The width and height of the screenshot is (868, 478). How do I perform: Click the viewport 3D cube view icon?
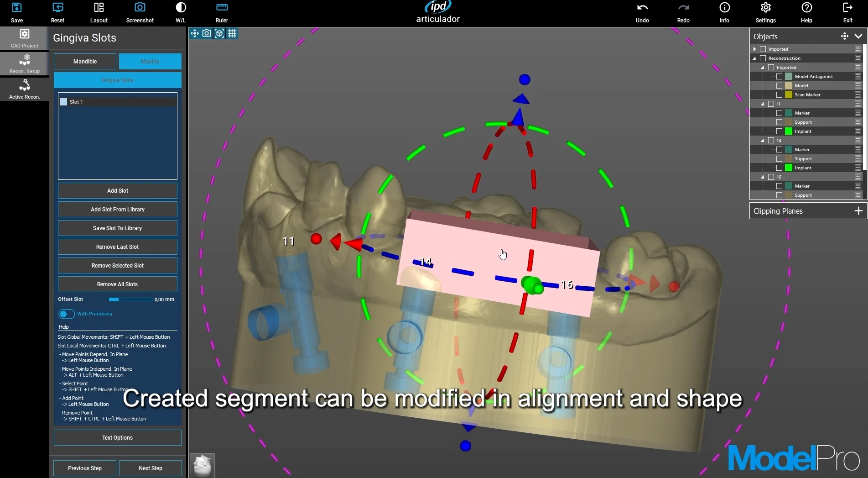(x=219, y=33)
